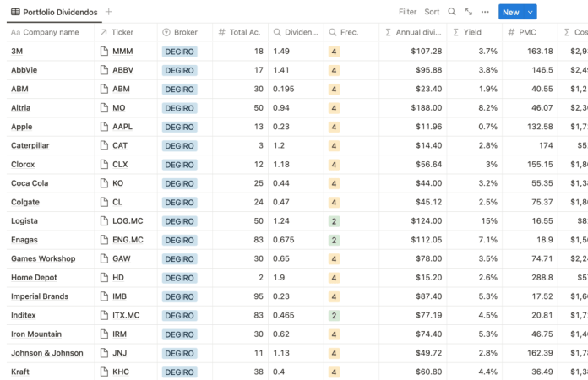Open MMM ticker page icon
588x380 pixels.
104,52
